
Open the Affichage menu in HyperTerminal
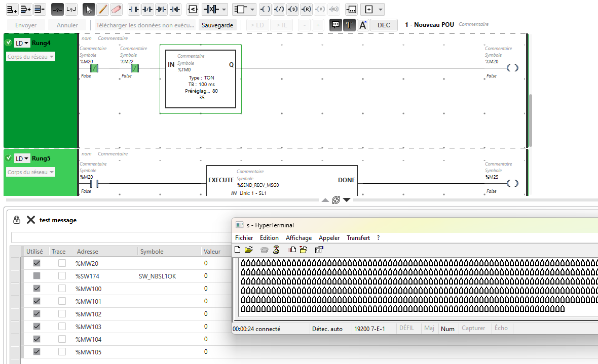point(298,238)
